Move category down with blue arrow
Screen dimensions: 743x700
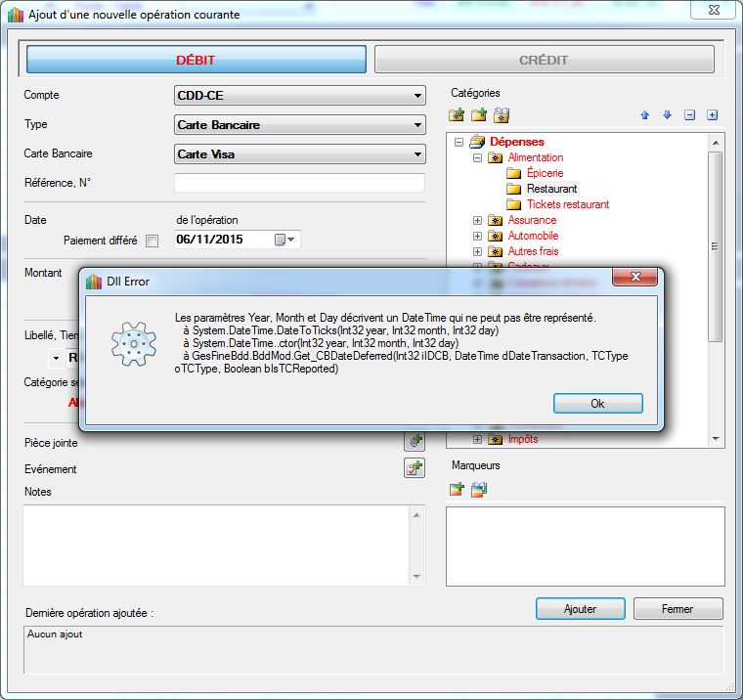pos(667,114)
